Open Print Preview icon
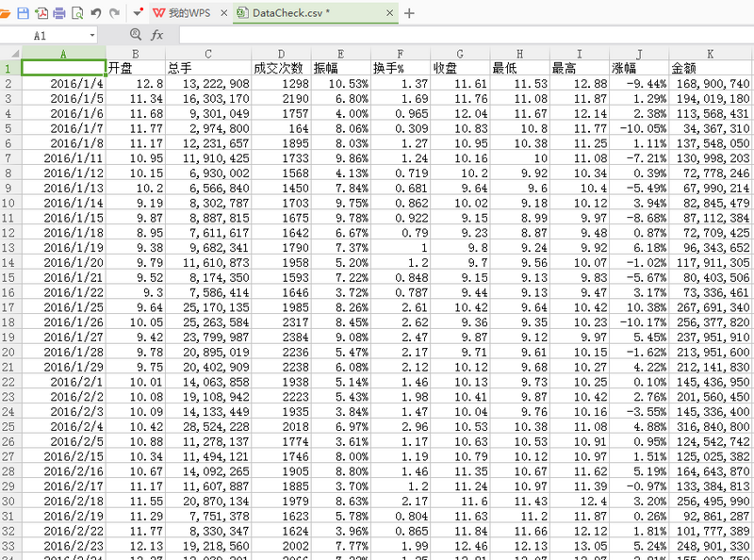This screenshot has width=754, height=560. click(77, 13)
